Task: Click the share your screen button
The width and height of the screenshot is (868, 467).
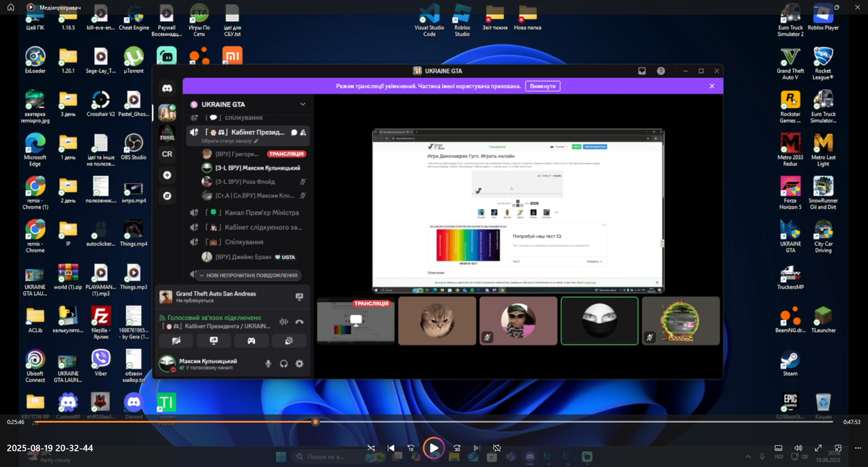Action: [214, 341]
